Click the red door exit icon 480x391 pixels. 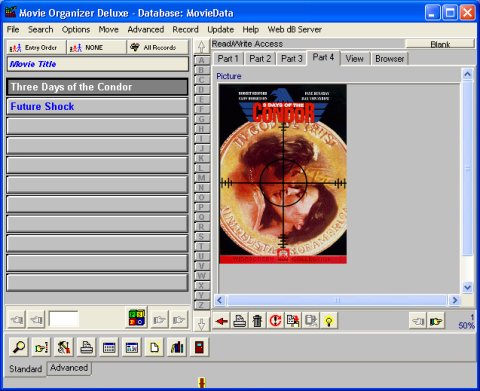199,347
